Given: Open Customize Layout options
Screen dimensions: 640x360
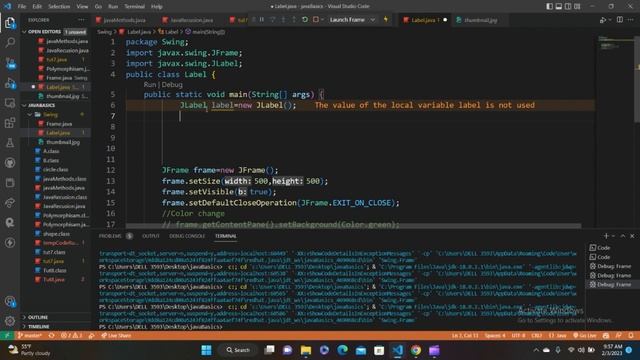Looking at the screenshot, I should click(577, 7).
